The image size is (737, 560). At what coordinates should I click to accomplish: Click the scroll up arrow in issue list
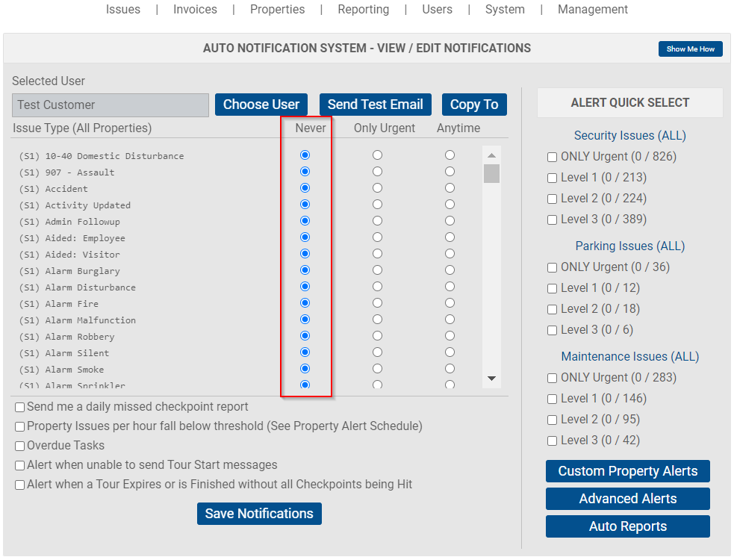491,155
